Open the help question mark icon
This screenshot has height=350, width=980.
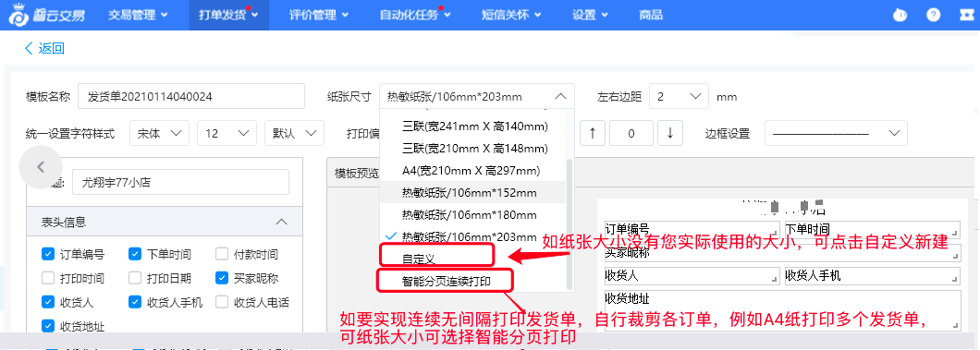[933, 16]
